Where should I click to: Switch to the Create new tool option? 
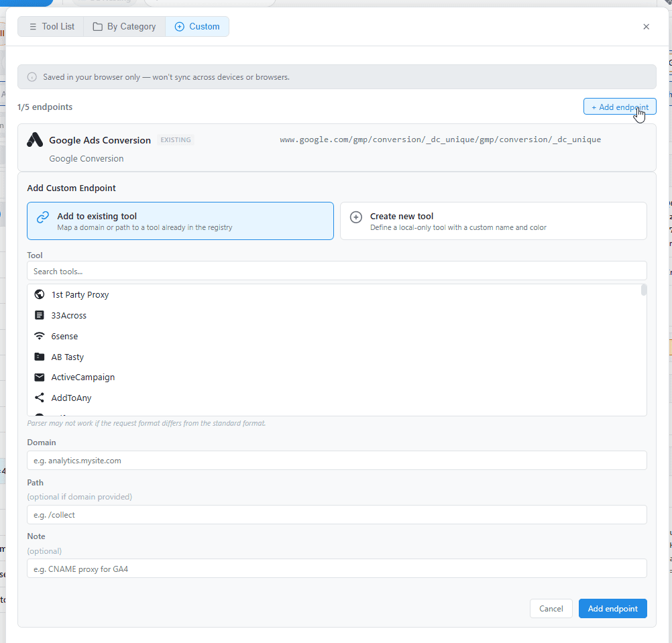coord(494,221)
